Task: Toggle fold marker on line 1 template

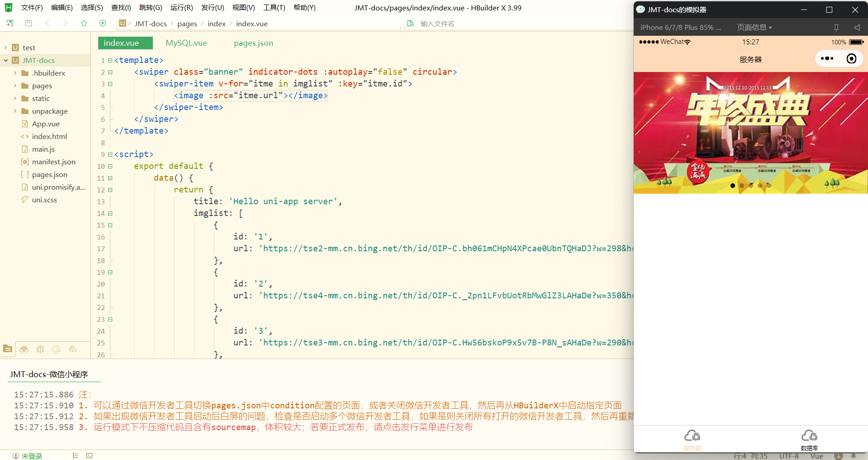Action: (x=110, y=61)
